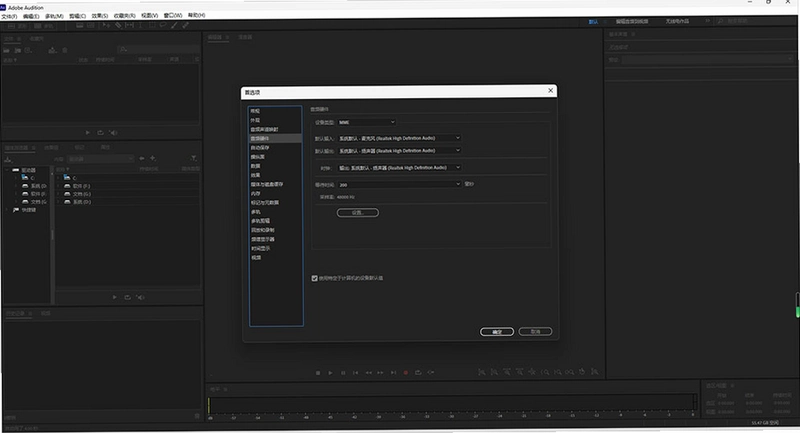Click Import File icon in Files panel
800x433 pixels.
pos(17,50)
